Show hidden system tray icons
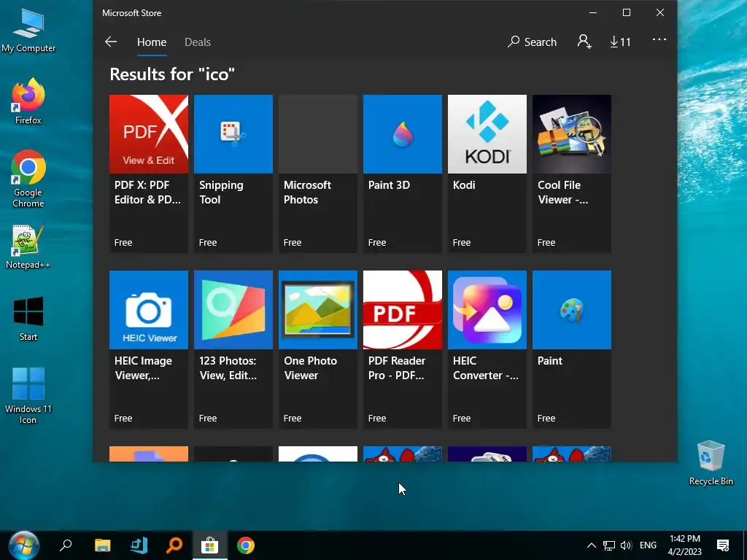 591,545
